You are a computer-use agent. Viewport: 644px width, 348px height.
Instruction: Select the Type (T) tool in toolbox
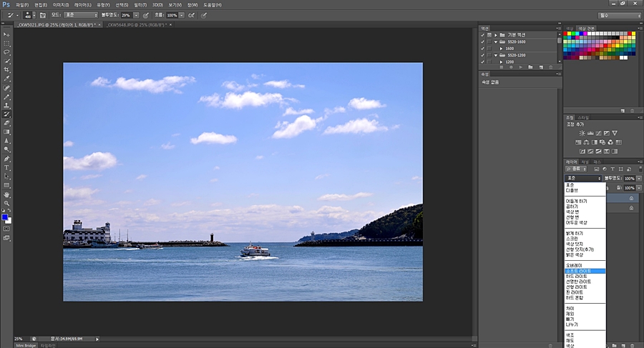point(6,167)
